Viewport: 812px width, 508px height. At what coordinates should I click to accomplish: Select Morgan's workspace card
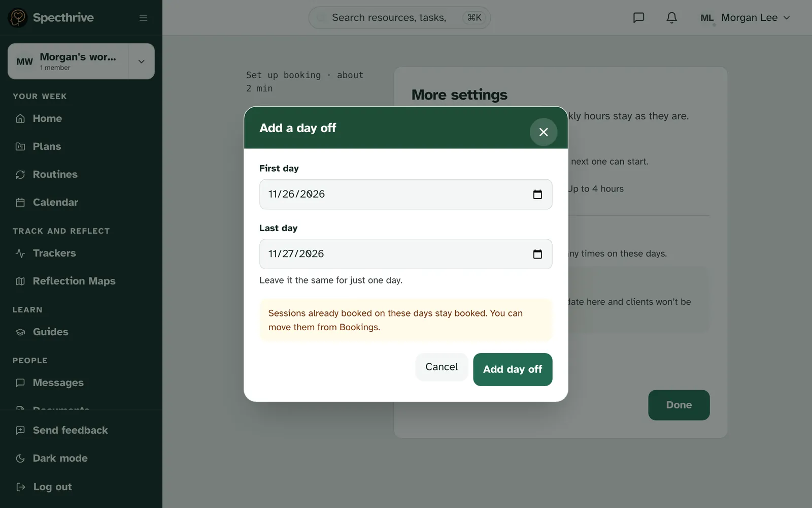click(x=68, y=61)
